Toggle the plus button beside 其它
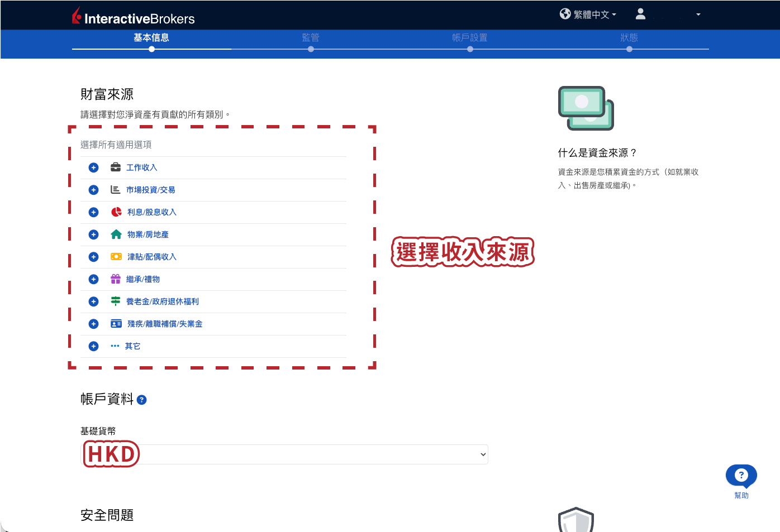This screenshot has width=780, height=532. coord(94,346)
